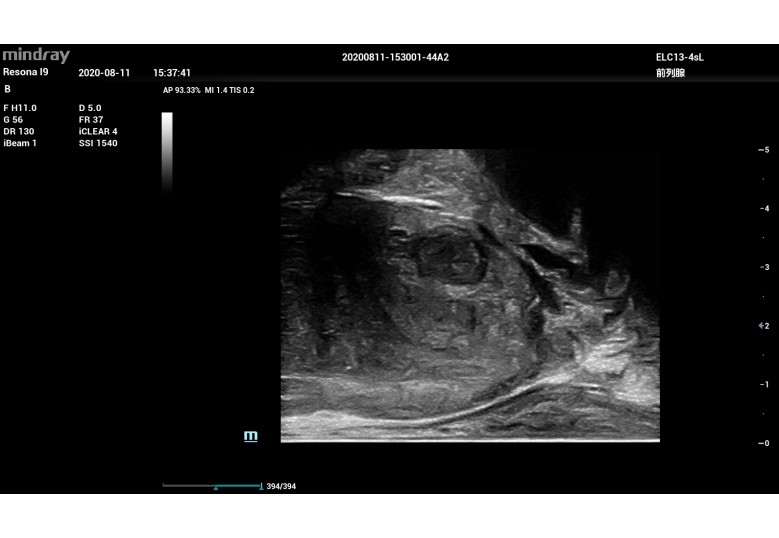Click the SSI 1540 parameter
Screen dimensions: 779x538
click(x=98, y=143)
